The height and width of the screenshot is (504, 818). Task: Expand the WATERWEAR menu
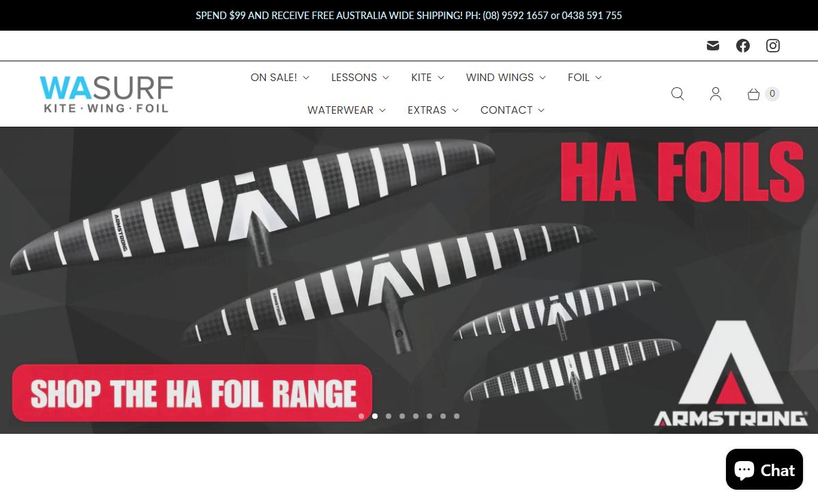[346, 110]
